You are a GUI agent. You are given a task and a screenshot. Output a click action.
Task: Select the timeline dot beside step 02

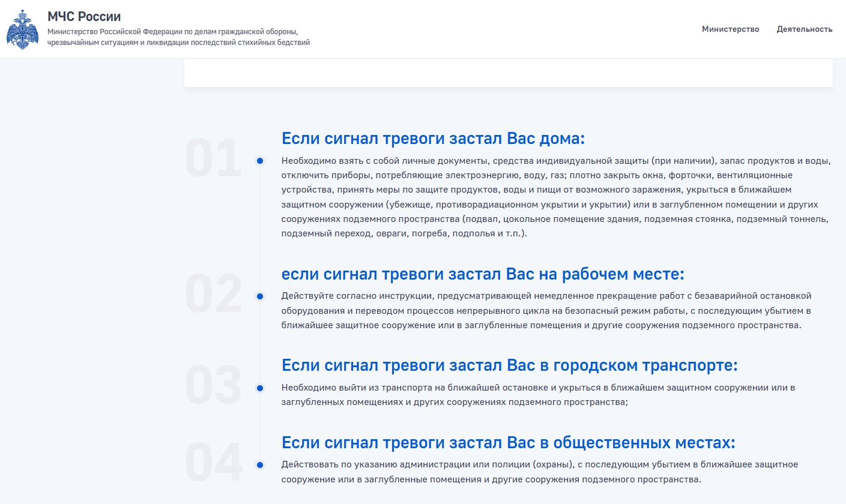point(260,296)
